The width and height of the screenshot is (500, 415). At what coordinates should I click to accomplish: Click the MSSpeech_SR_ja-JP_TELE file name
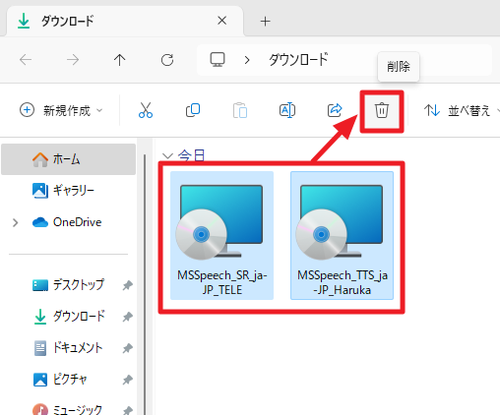coord(222,282)
